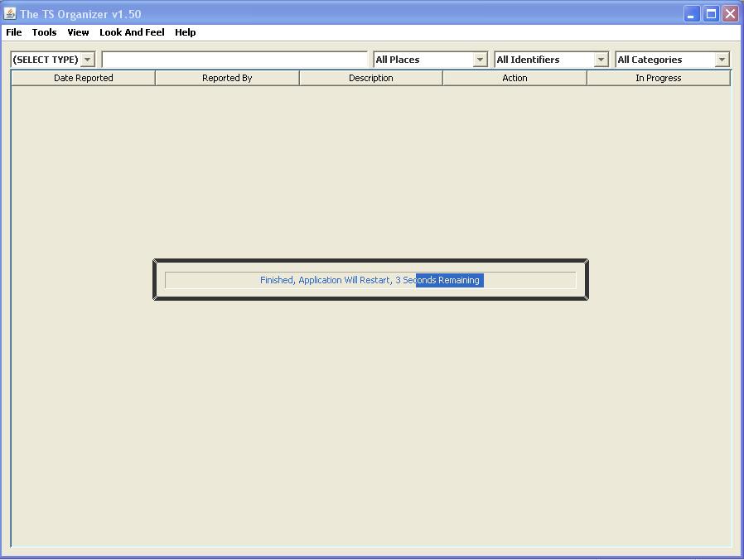
Task: Click the Description column header
Action: coord(371,78)
